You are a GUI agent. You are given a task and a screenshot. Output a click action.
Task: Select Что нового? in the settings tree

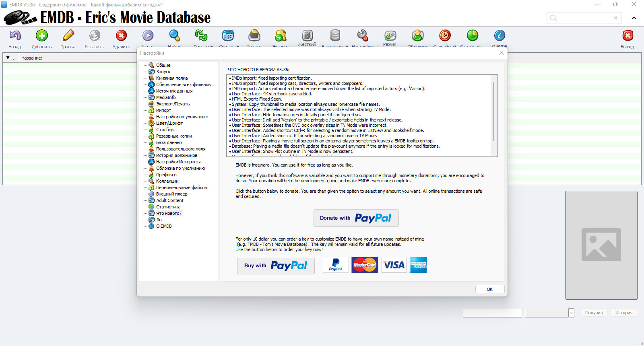(x=169, y=213)
